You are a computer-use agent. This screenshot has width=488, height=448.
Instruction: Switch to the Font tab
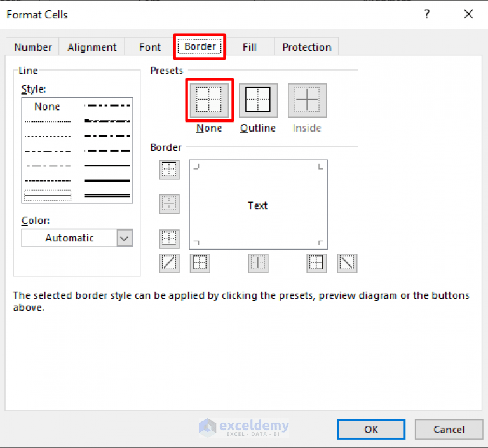click(150, 47)
